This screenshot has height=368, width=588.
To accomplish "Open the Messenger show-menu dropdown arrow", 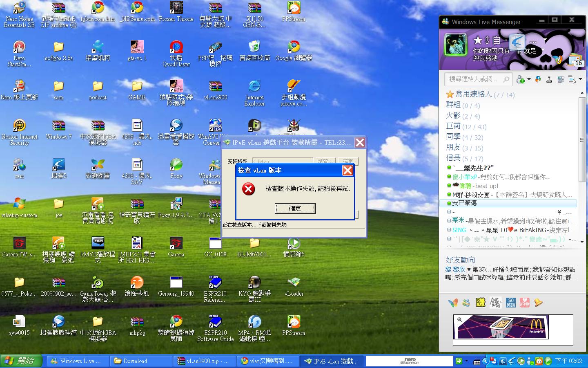I will point(580,79).
